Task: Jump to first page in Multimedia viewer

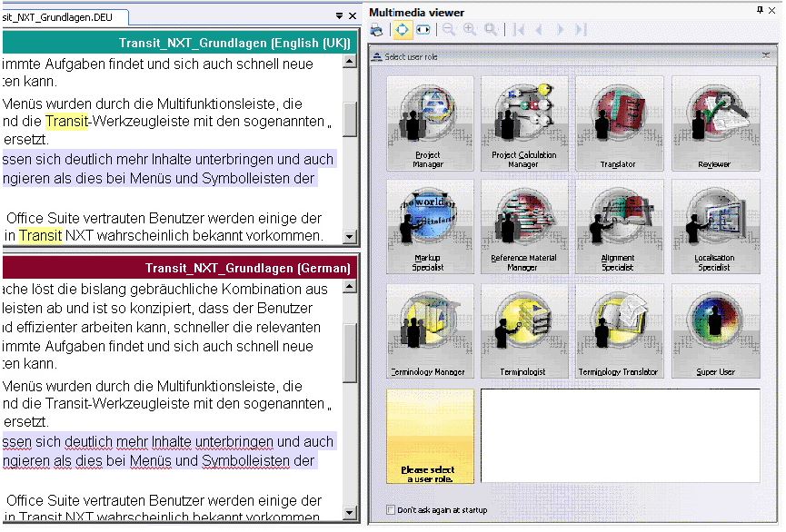Action: coord(519,30)
